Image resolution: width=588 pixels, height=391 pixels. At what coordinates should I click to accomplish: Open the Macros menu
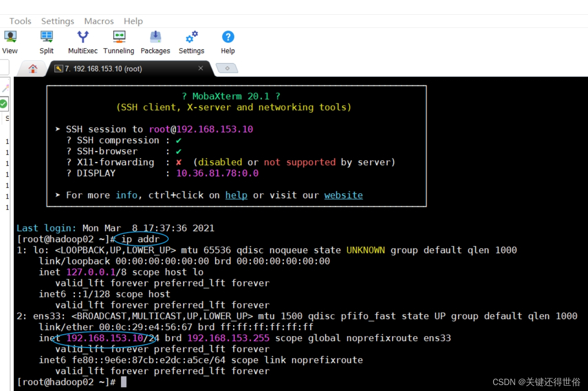point(99,21)
